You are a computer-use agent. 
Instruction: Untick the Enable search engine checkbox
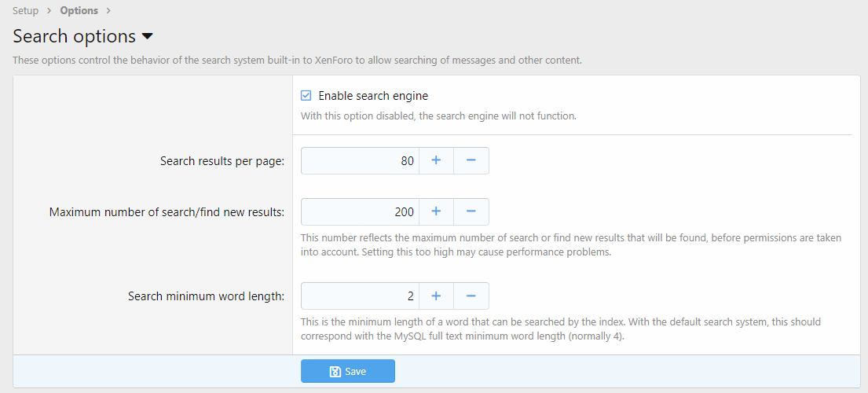[x=306, y=96]
